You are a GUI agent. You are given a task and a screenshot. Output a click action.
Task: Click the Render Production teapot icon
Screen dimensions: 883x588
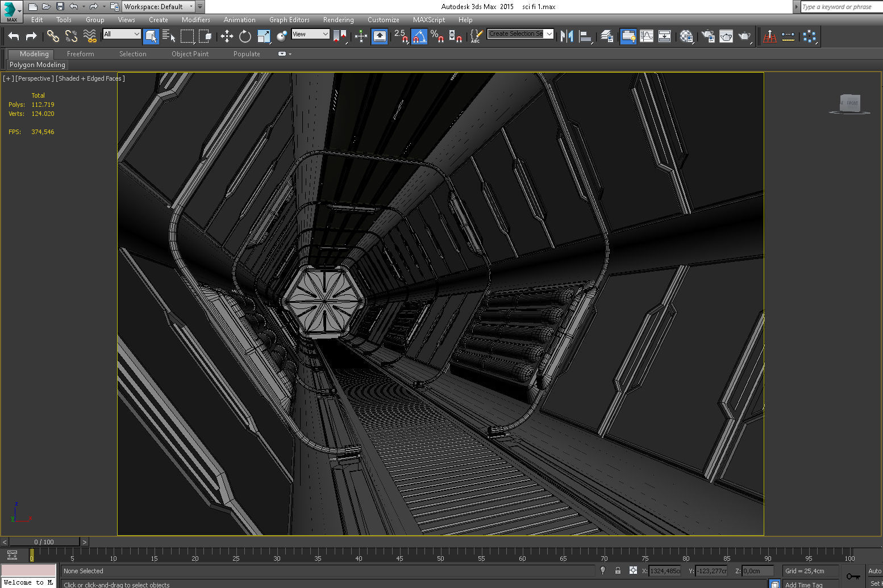[744, 36]
